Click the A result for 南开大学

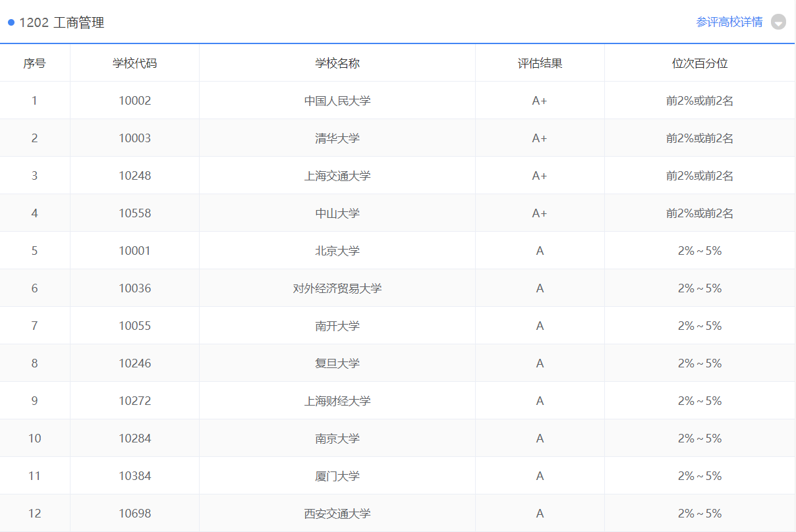point(540,326)
